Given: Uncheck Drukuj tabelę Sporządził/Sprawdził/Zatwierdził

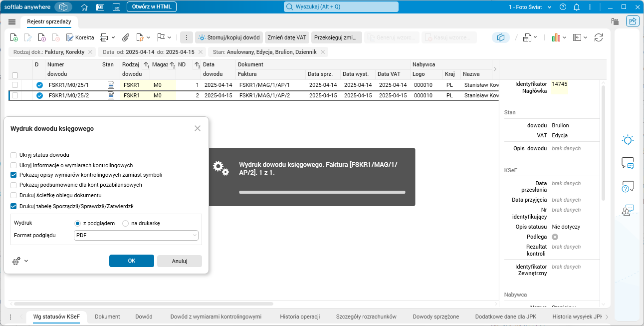Looking at the screenshot, I should [x=14, y=206].
